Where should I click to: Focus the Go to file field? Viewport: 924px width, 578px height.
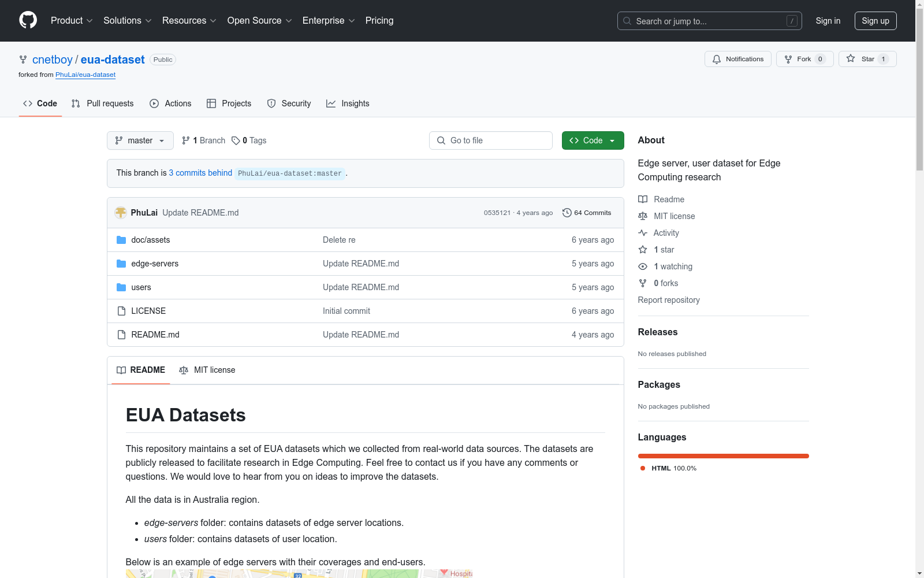[x=491, y=140]
